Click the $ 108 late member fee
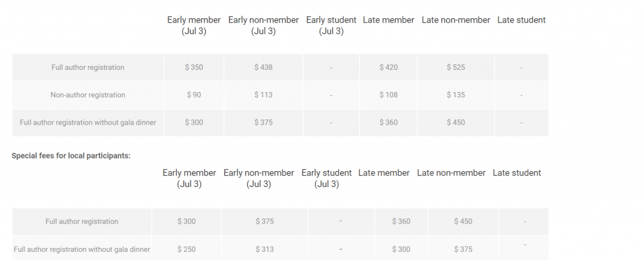The width and height of the screenshot is (644, 260). [389, 95]
